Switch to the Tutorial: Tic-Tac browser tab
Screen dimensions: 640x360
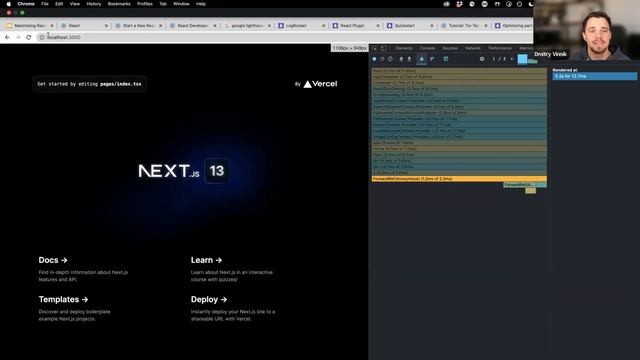(464, 25)
